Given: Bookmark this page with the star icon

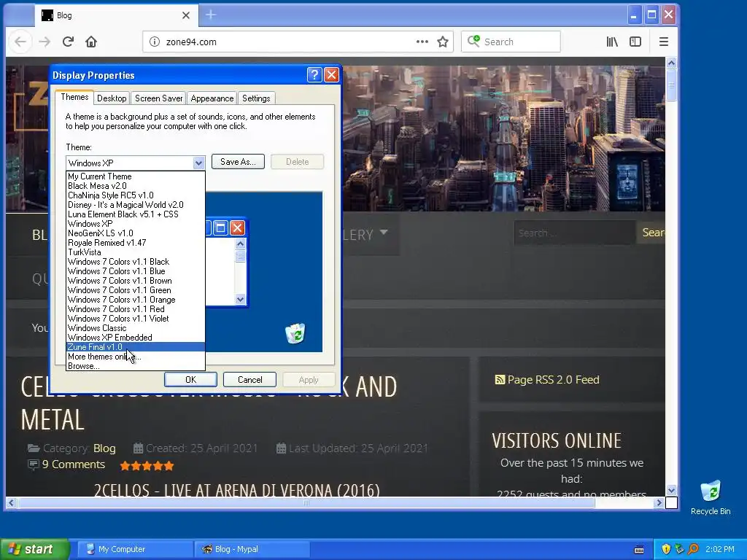Looking at the screenshot, I should click(x=443, y=42).
